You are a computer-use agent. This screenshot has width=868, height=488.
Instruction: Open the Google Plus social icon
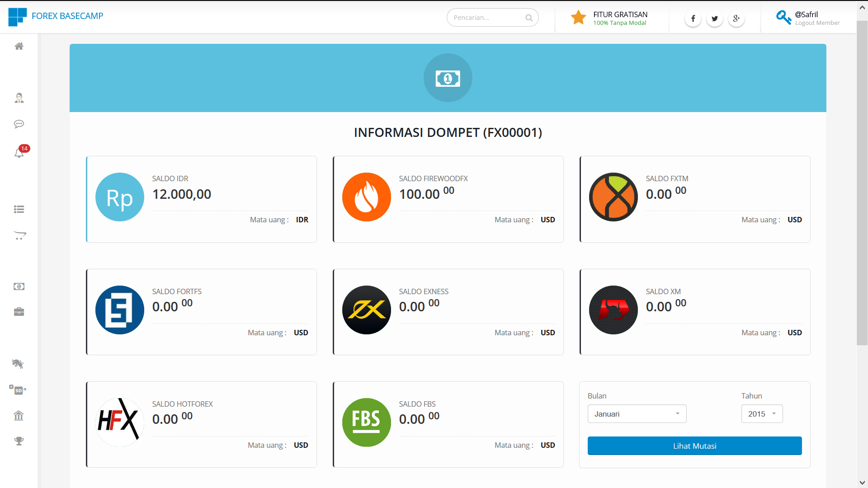[x=736, y=19]
